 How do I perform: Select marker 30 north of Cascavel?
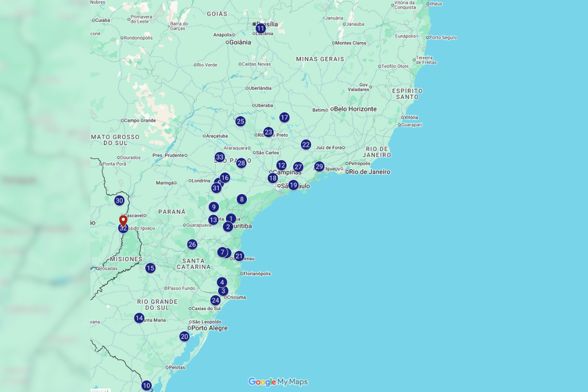[x=119, y=200]
